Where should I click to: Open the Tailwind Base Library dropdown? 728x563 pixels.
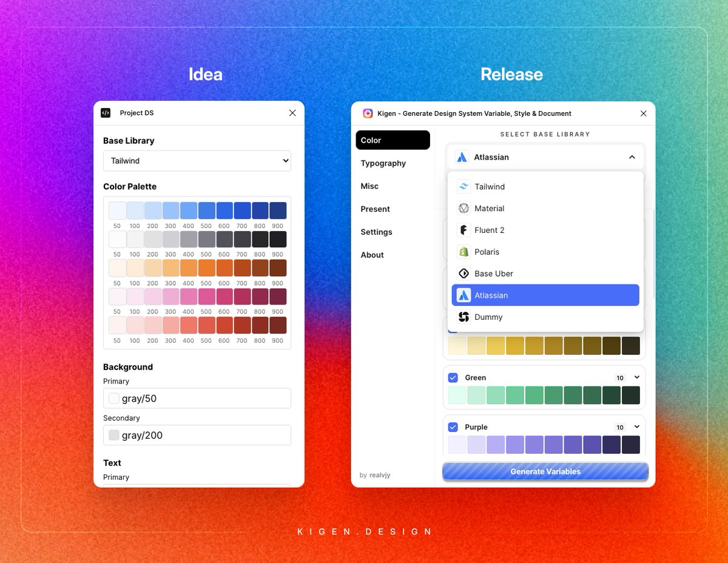[197, 161]
